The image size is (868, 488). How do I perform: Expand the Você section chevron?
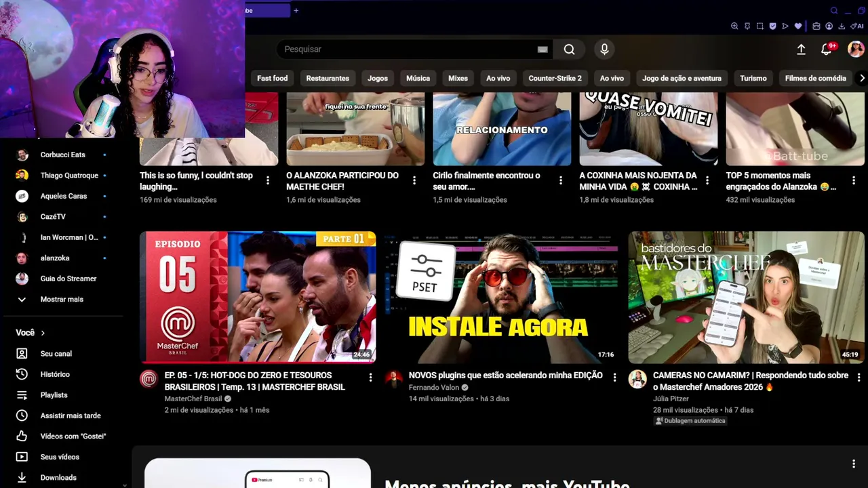click(x=43, y=333)
